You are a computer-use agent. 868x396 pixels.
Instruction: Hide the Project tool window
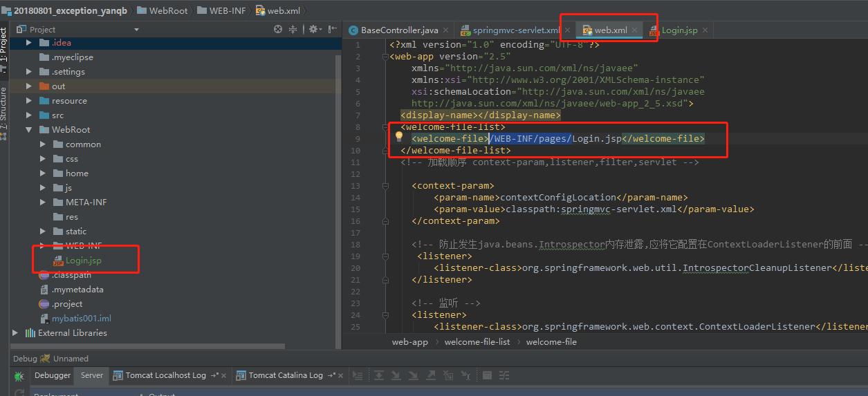[x=332, y=29]
